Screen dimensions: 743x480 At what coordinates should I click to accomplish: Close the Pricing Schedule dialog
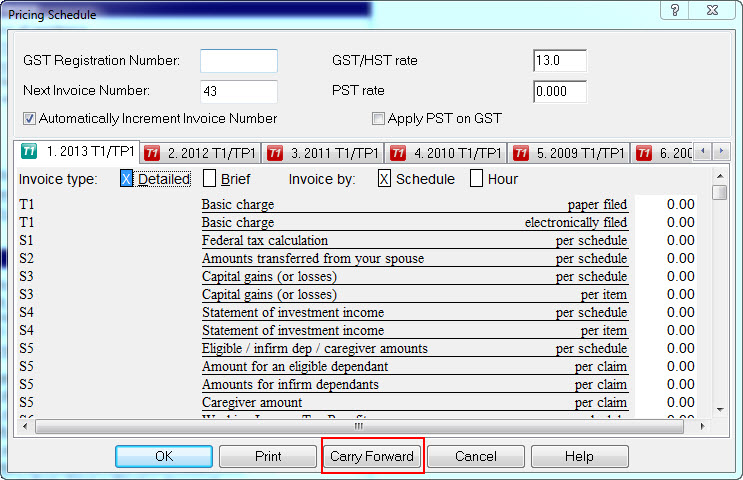click(x=712, y=10)
